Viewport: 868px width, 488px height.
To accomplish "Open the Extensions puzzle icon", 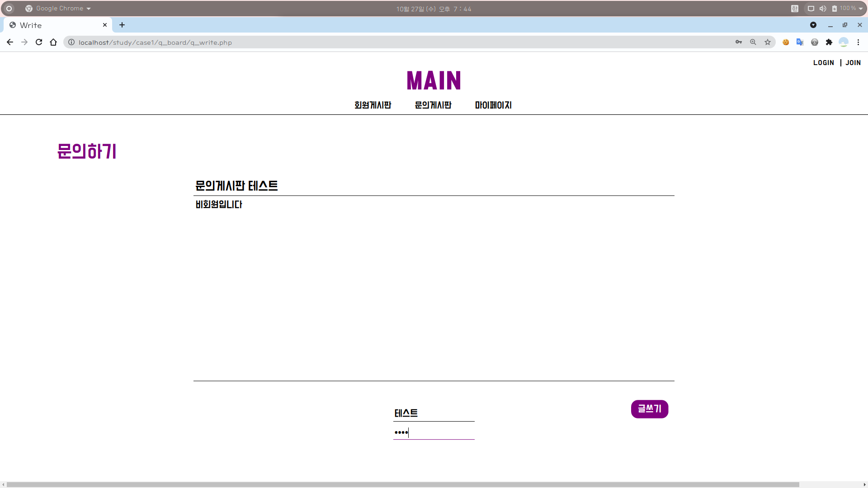I will (x=829, y=42).
